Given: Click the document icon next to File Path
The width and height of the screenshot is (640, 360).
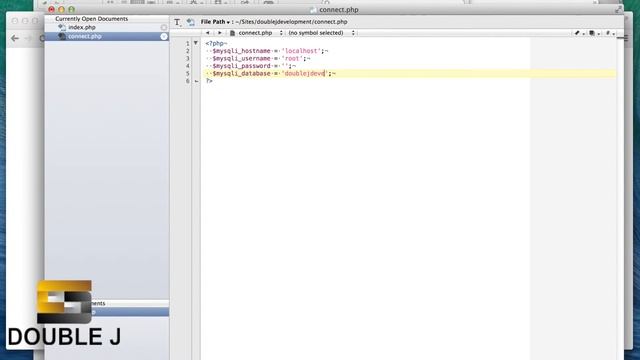Looking at the screenshot, I should coord(190,22).
